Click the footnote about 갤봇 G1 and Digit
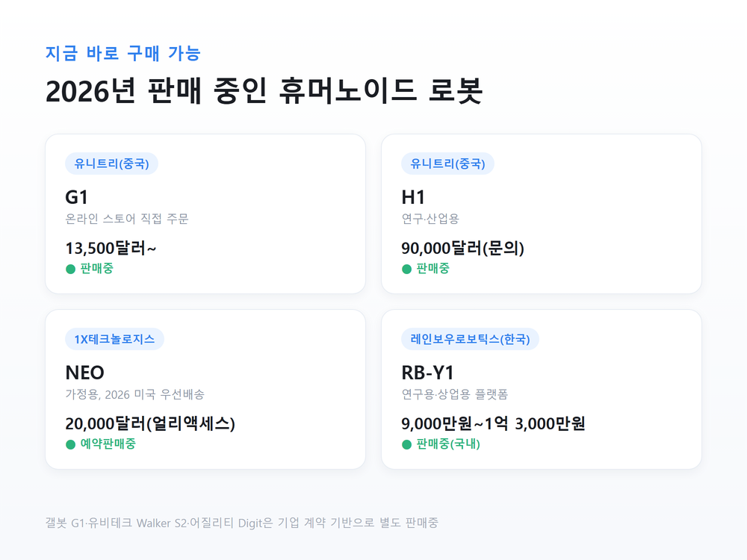747x560 pixels. coord(241,523)
